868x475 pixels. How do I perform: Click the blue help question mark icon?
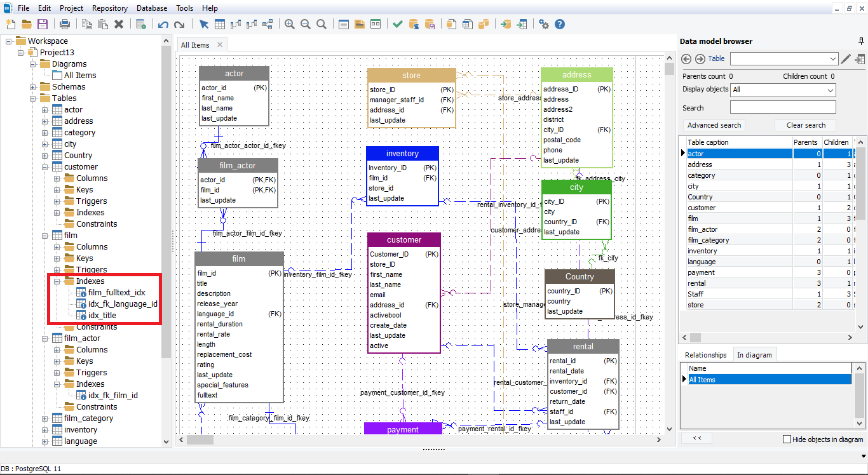[559, 24]
